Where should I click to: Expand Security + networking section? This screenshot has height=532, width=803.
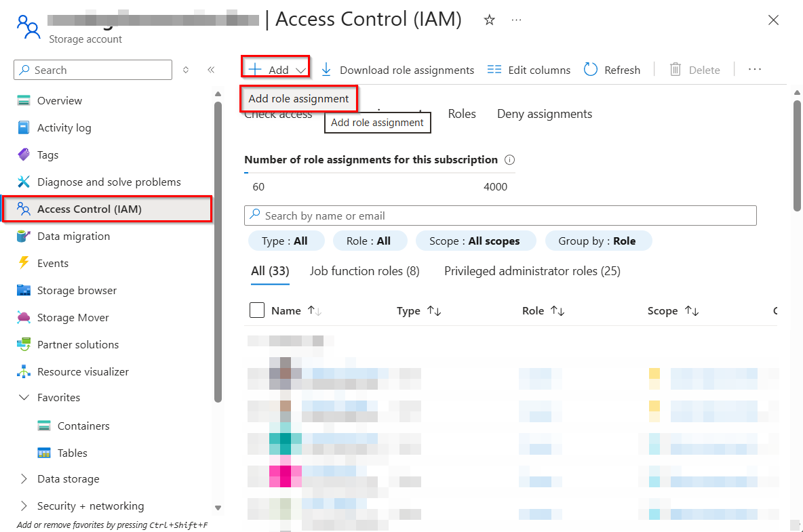tap(24, 506)
